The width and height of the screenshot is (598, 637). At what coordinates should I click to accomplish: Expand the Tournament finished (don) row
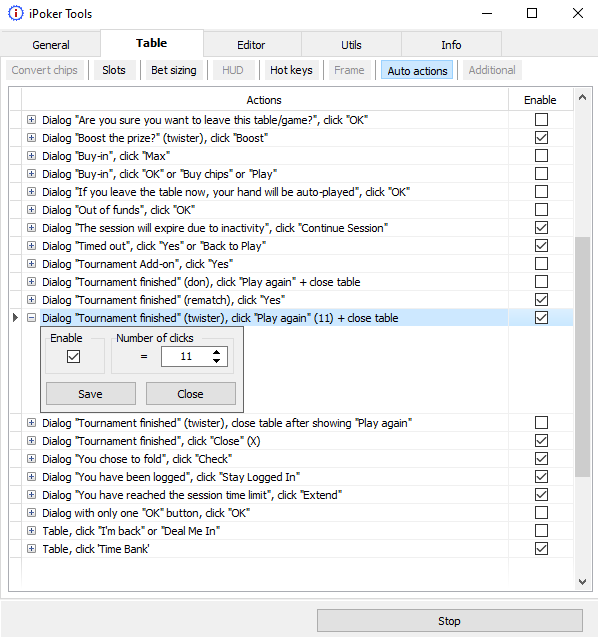(x=31, y=282)
